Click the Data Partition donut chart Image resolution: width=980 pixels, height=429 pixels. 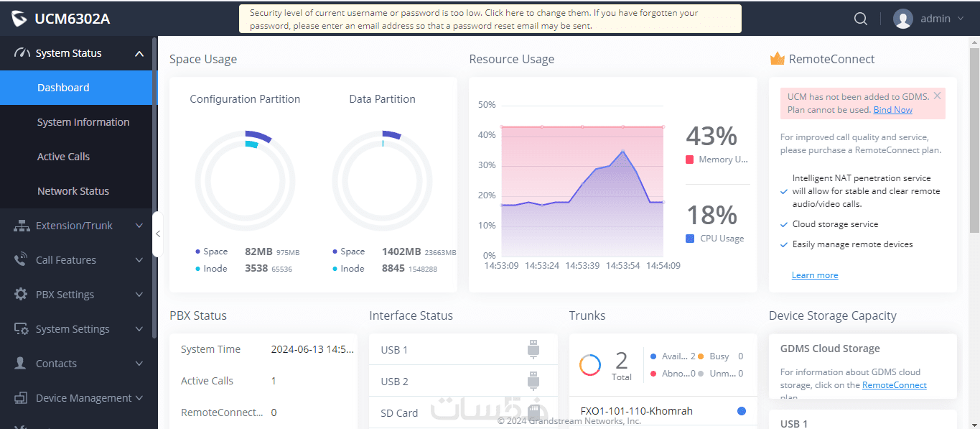tap(382, 180)
